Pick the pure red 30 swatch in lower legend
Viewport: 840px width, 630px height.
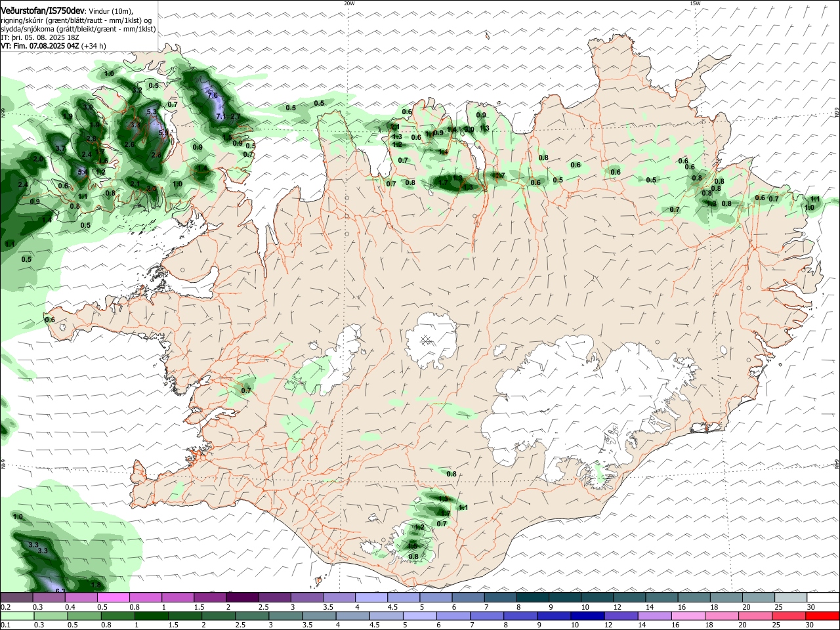click(822, 616)
